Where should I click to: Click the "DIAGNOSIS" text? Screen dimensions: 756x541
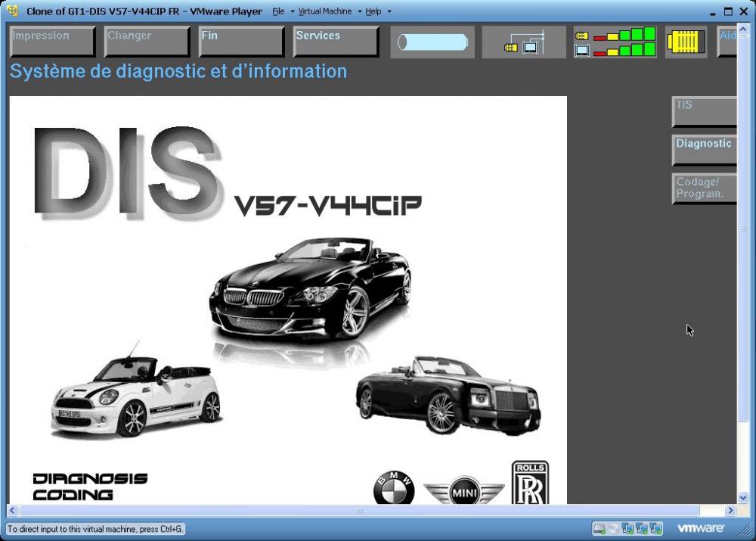pyautogui.click(x=90, y=479)
